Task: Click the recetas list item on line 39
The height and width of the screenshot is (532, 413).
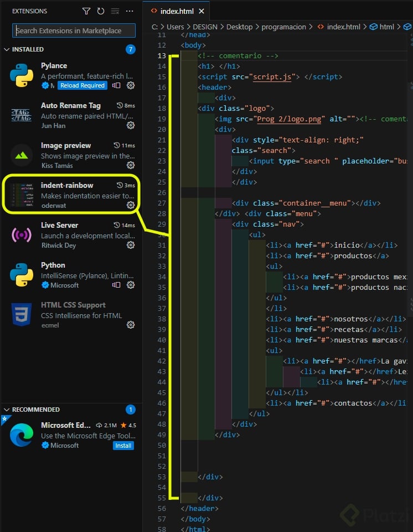Action: click(334, 329)
